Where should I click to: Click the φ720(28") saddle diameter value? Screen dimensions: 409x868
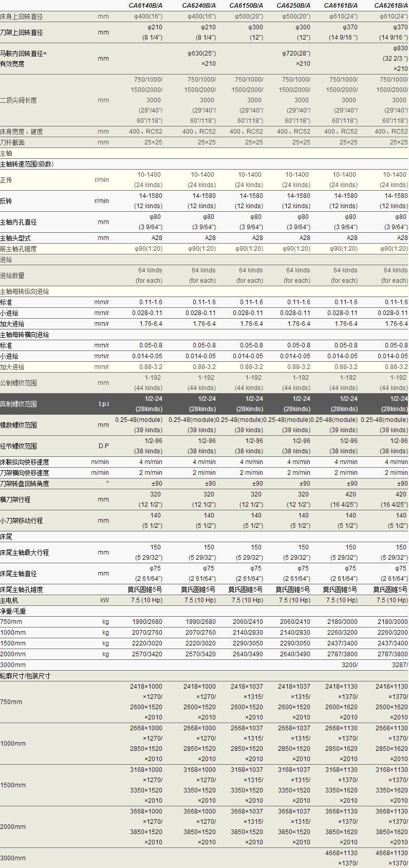(296, 53)
